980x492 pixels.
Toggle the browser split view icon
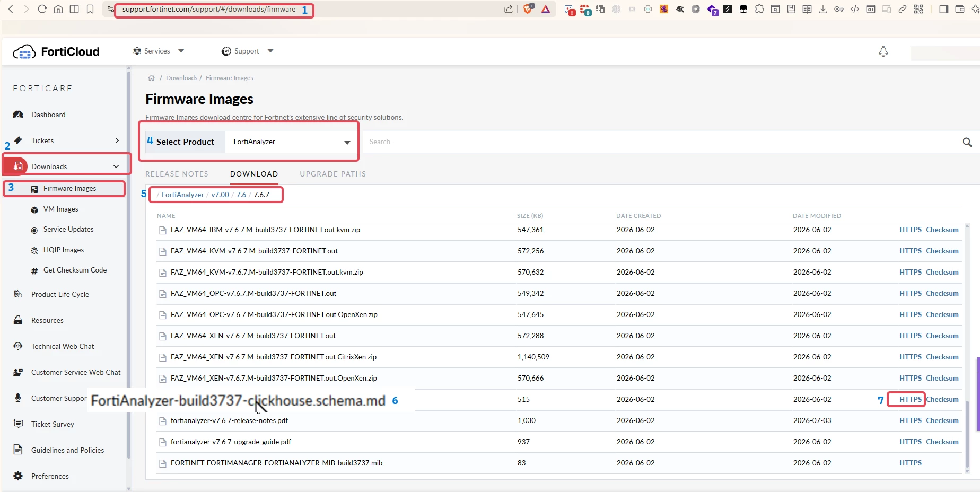74,9
